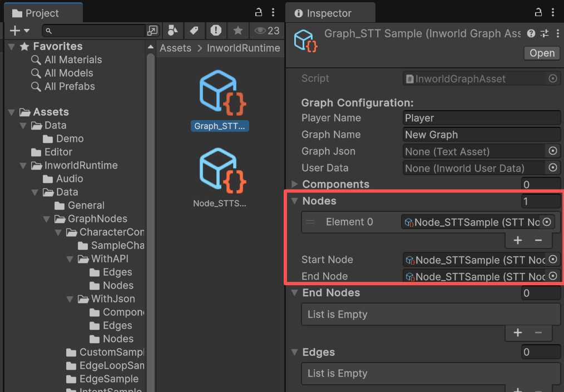This screenshot has width=564, height=392.
Task: Click the presets icon in the Inspector header
Action: tap(544, 33)
